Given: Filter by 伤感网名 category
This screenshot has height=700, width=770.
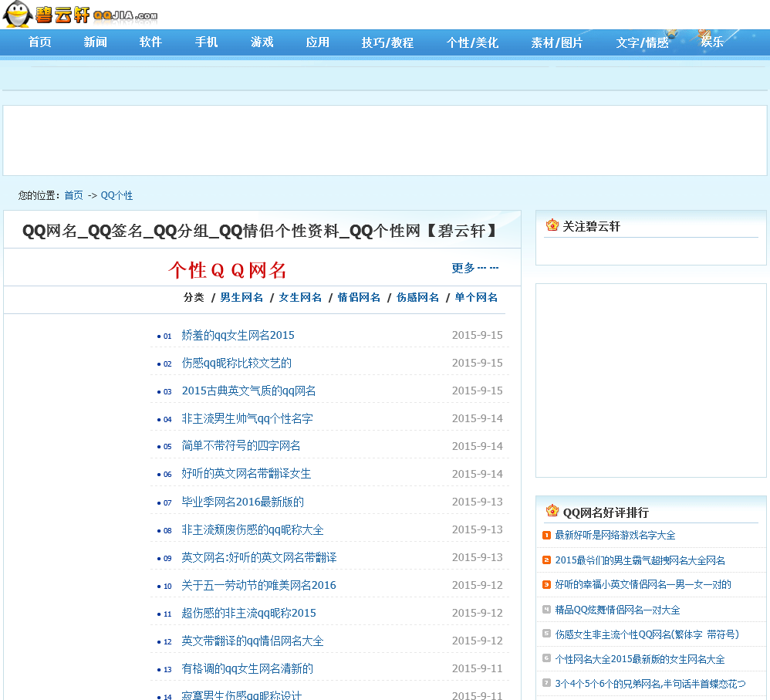Looking at the screenshot, I should pyautogui.click(x=418, y=297).
